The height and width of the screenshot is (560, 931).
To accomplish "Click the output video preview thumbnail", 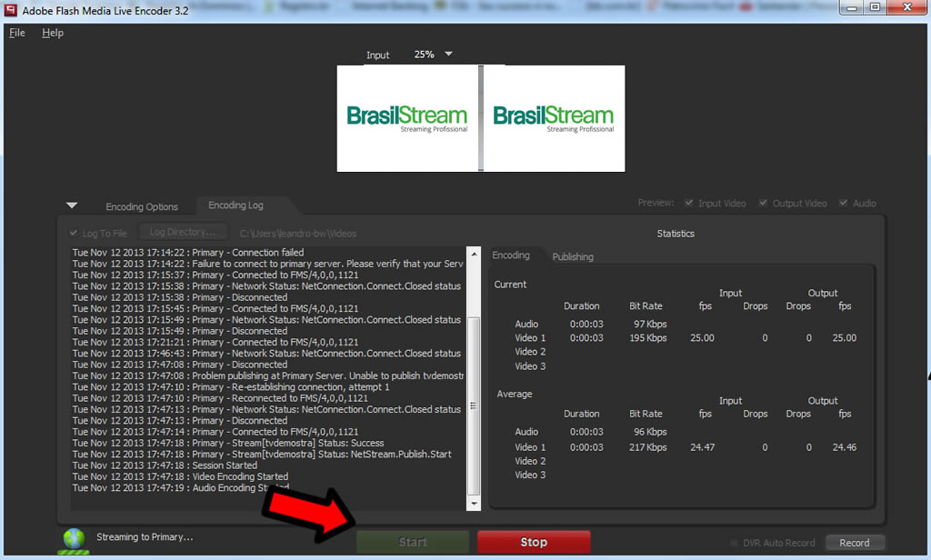I will (x=554, y=119).
